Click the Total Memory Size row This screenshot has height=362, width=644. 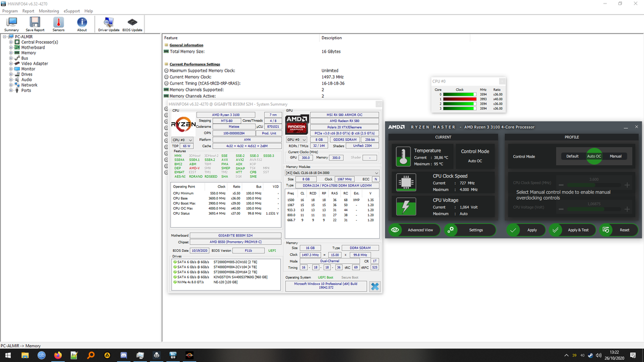click(x=403, y=51)
